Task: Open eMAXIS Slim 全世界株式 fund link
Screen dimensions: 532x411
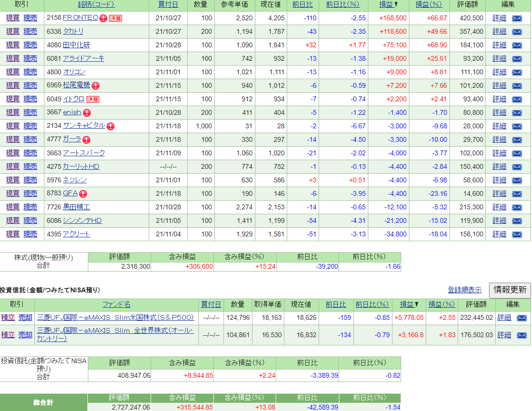Action: click(115, 334)
